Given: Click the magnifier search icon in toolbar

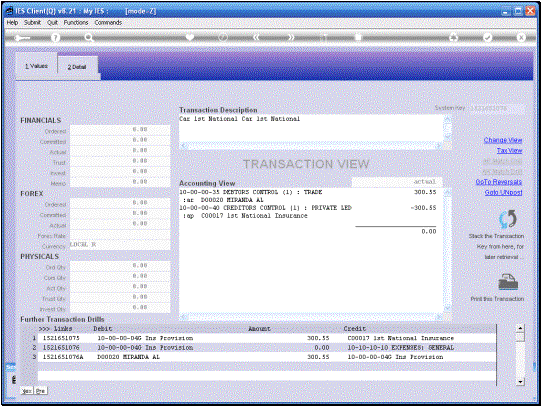Looking at the screenshot, I should click(89, 37).
